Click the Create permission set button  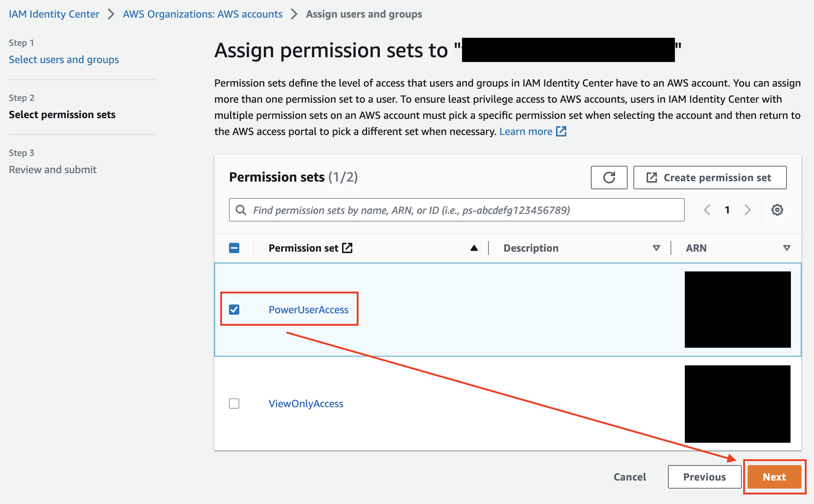pyautogui.click(x=710, y=178)
